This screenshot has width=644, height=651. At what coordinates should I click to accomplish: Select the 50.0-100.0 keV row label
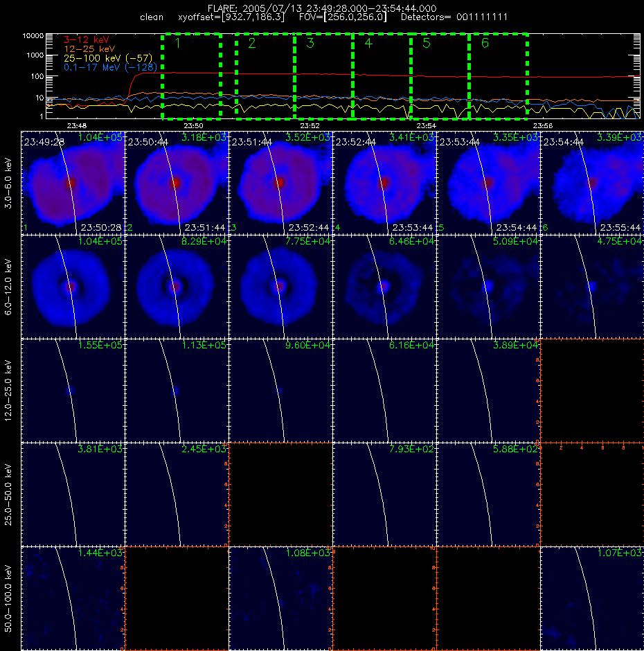click(x=9, y=598)
